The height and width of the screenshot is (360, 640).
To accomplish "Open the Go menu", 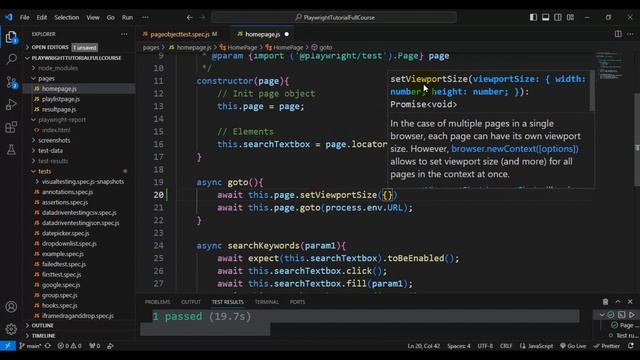I will pyautogui.click(x=111, y=18).
